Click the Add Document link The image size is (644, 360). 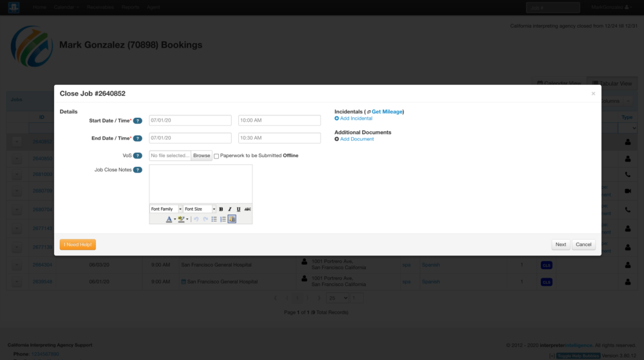pos(357,139)
